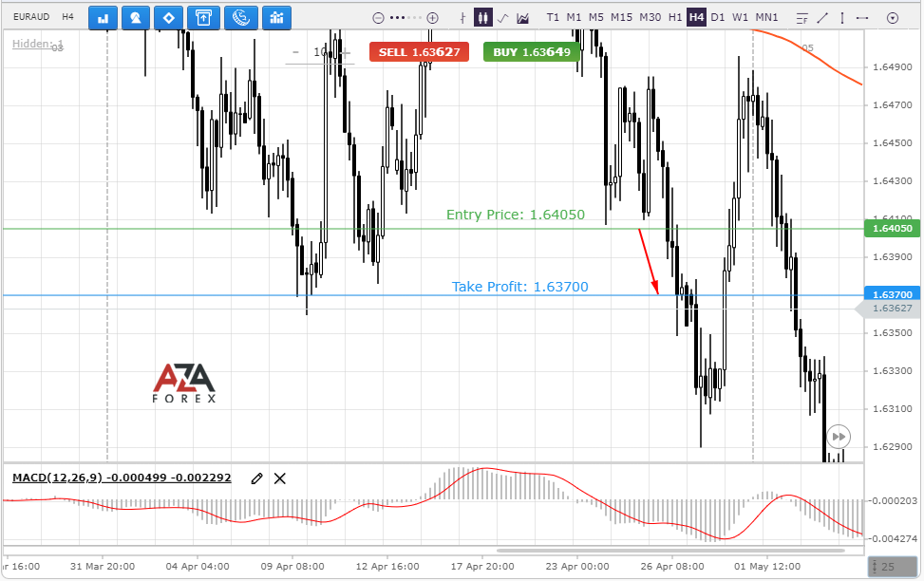The image size is (924, 581).
Task: Select the MN1 monthly timeframe
Action: [766, 17]
